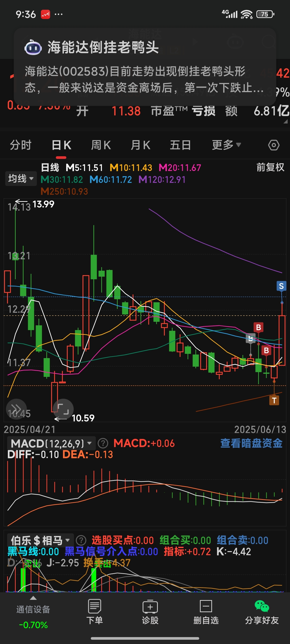Tap the M10:11.43 moving average value
This screenshot has height=644, width=290.
tap(131, 167)
